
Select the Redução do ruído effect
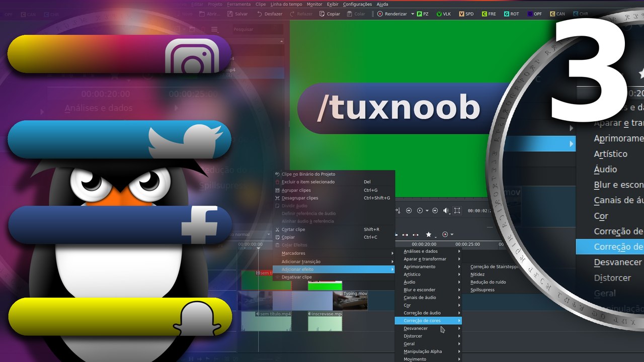(x=488, y=282)
